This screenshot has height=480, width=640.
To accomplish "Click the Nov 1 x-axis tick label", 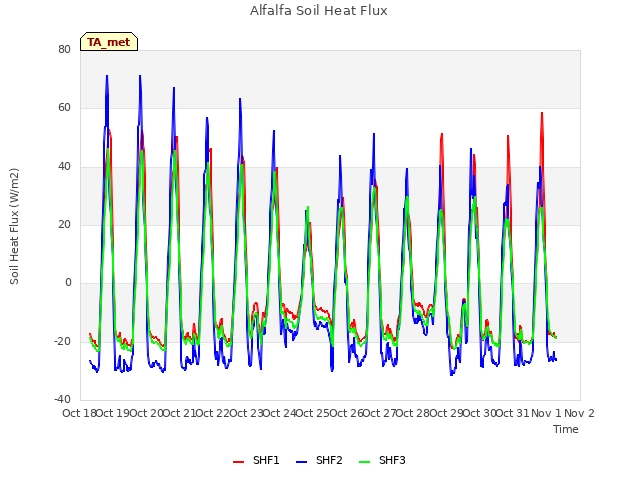I will pos(546,413).
